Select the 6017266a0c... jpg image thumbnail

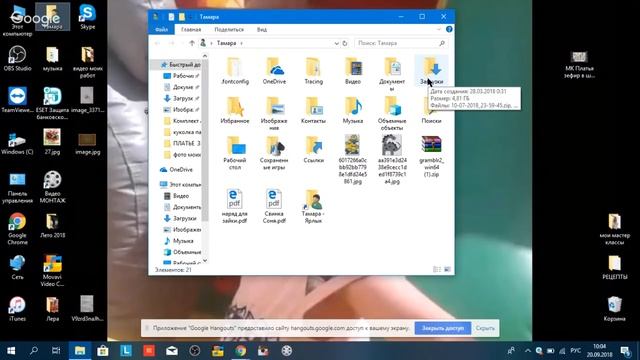(353, 159)
